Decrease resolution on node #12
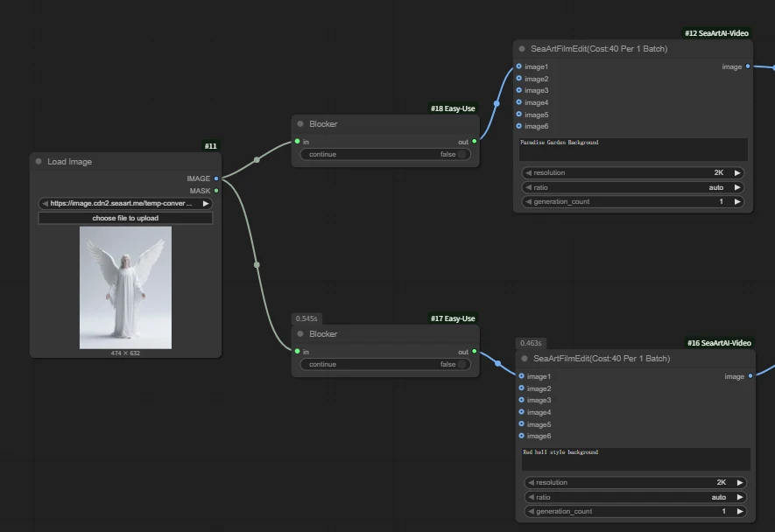775x532 pixels. pyautogui.click(x=528, y=173)
